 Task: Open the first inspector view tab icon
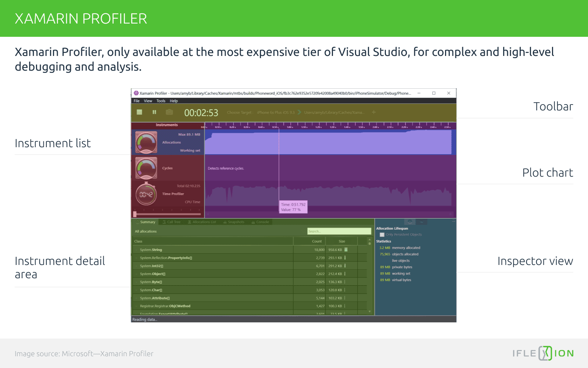coord(410,222)
